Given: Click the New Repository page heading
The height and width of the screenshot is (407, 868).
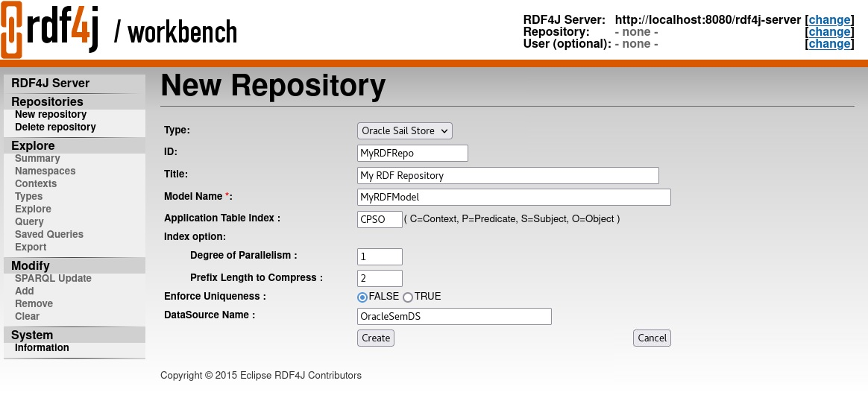Looking at the screenshot, I should (273, 86).
